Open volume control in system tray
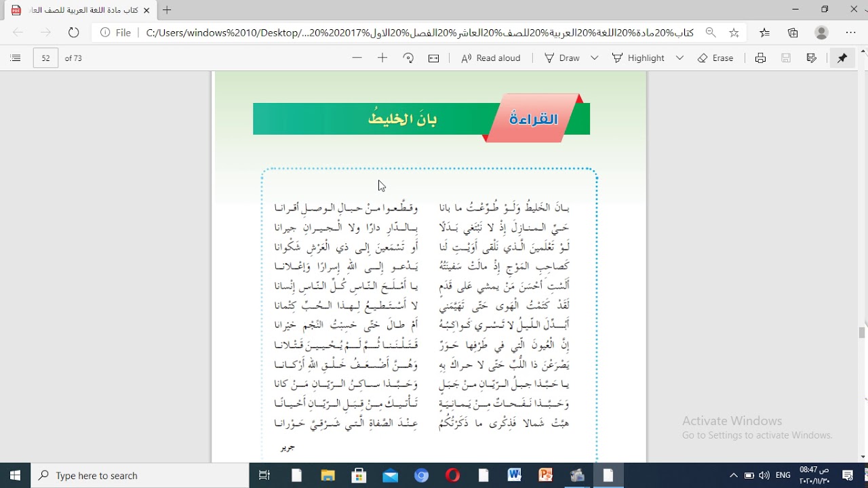868x488 pixels. pos(764,476)
